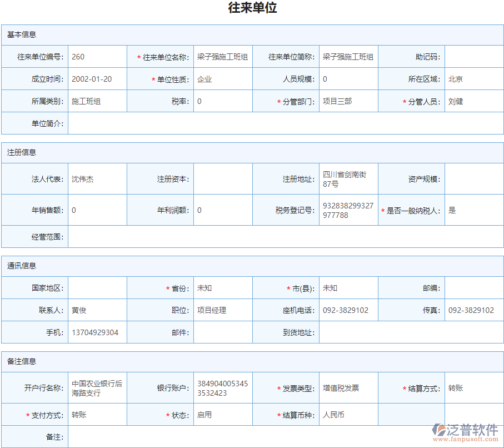The image size is (504, 448).
Task: Click the 往来单位名称 field 梁子强施工班组
Action: click(223, 57)
